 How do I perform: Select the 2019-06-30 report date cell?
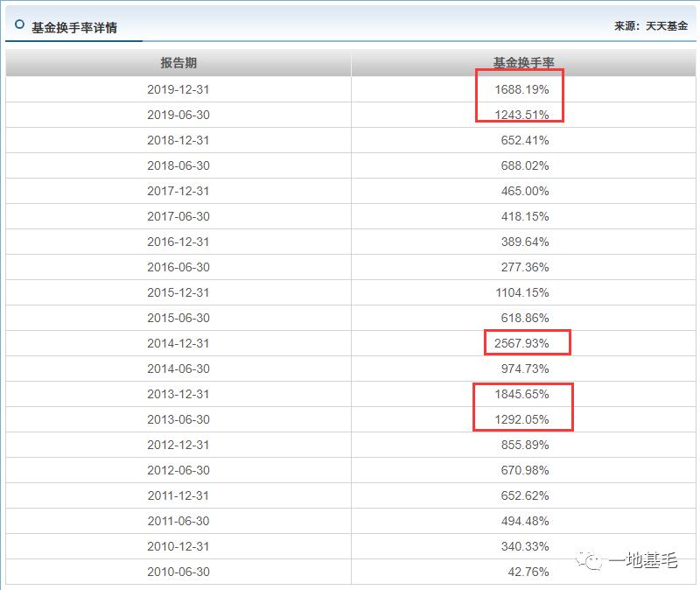point(178,115)
